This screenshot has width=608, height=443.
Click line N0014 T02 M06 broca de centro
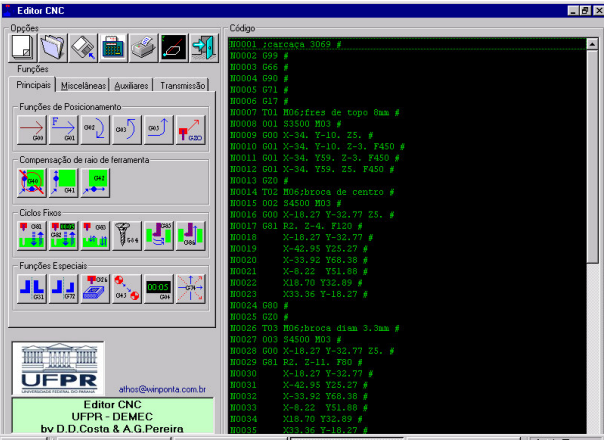(x=408, y=192)
